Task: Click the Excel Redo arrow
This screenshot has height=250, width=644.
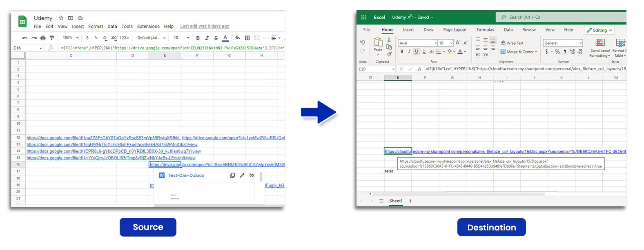Action: click(363, 51)
